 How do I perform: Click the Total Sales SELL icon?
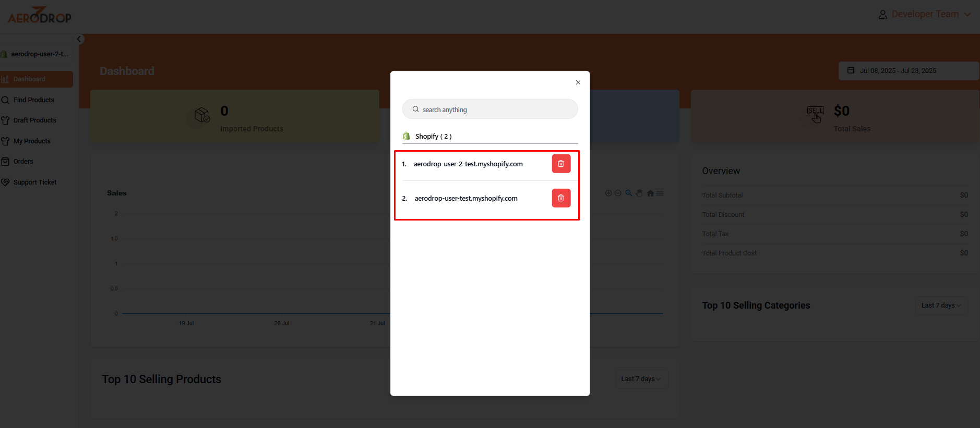pos(816,115)
